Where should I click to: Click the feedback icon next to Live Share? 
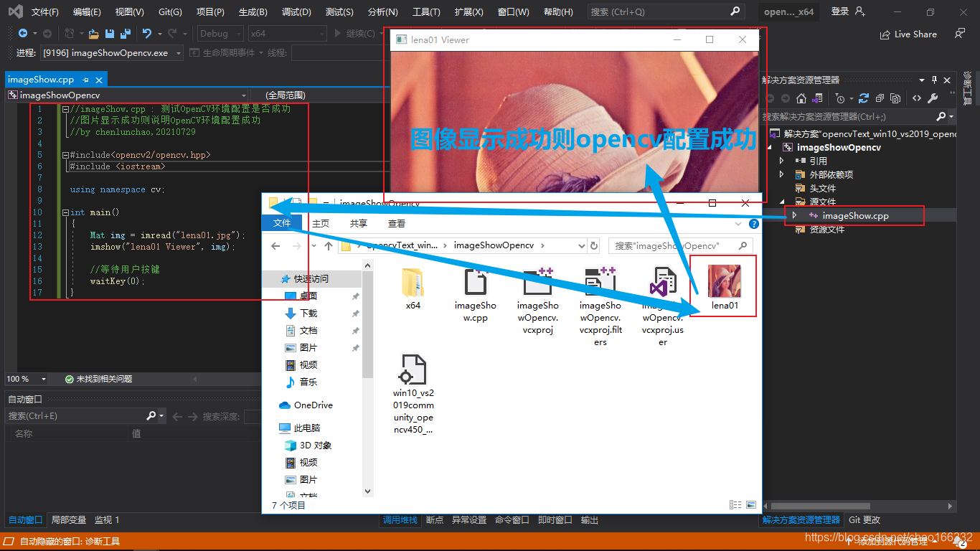(960, 34)
